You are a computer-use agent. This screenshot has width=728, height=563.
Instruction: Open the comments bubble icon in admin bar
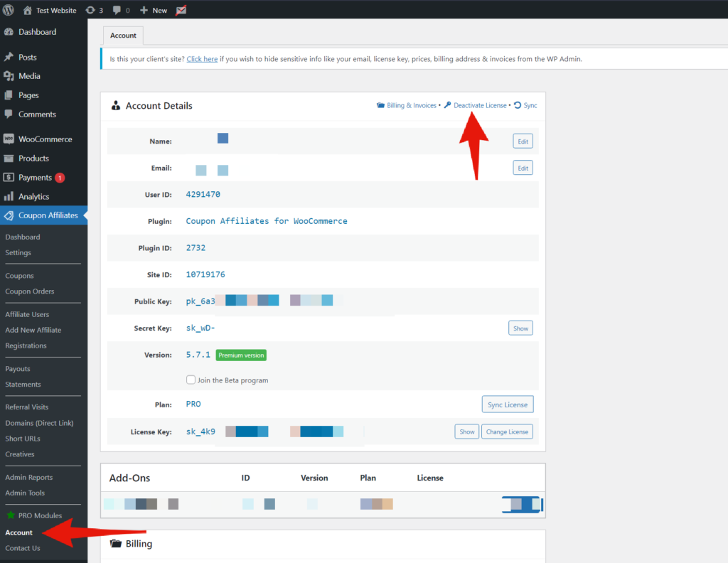tap(117, 10)
